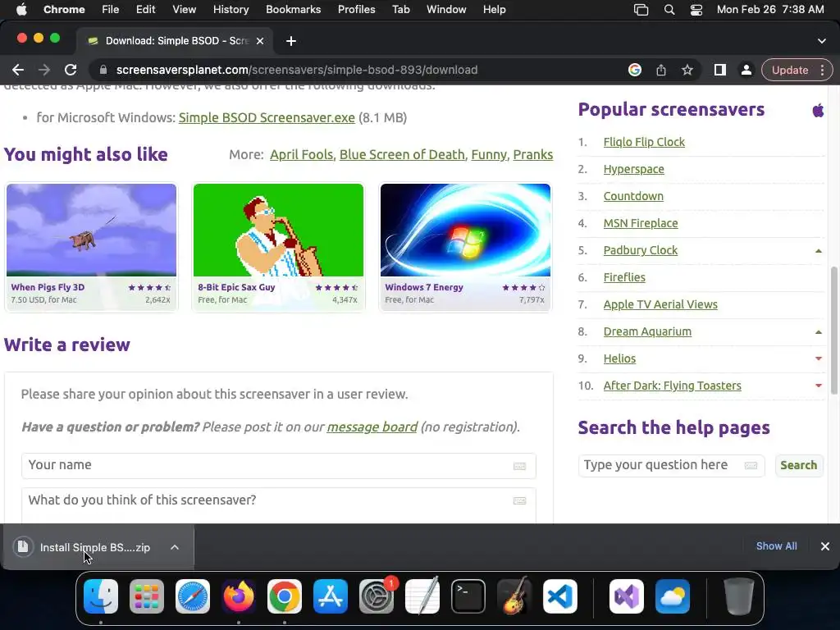Open the Chrome side panel icon
This screenshot has height=630, width=840.
coord(720,71)
